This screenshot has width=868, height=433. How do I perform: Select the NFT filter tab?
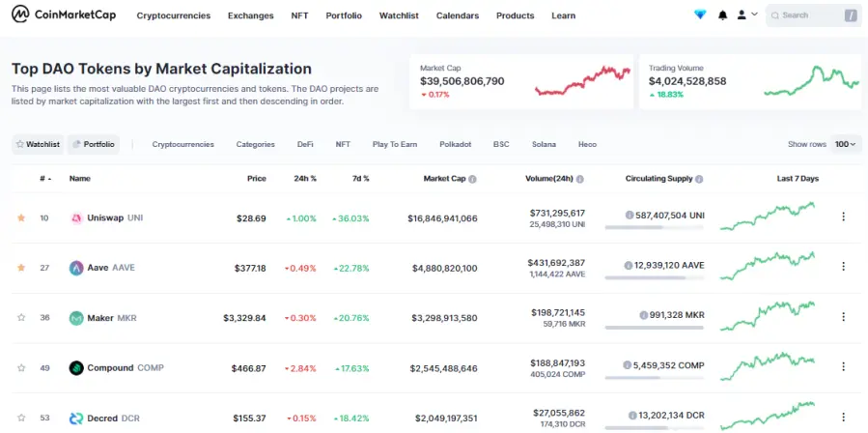point(343,144)
